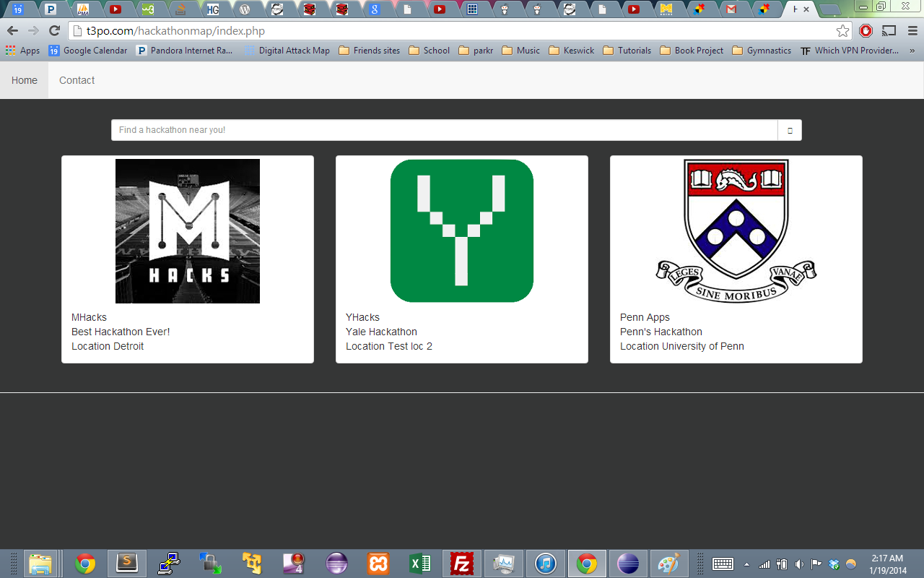
Task: Launch PuTTY from the taskbar
Action: 169,564
